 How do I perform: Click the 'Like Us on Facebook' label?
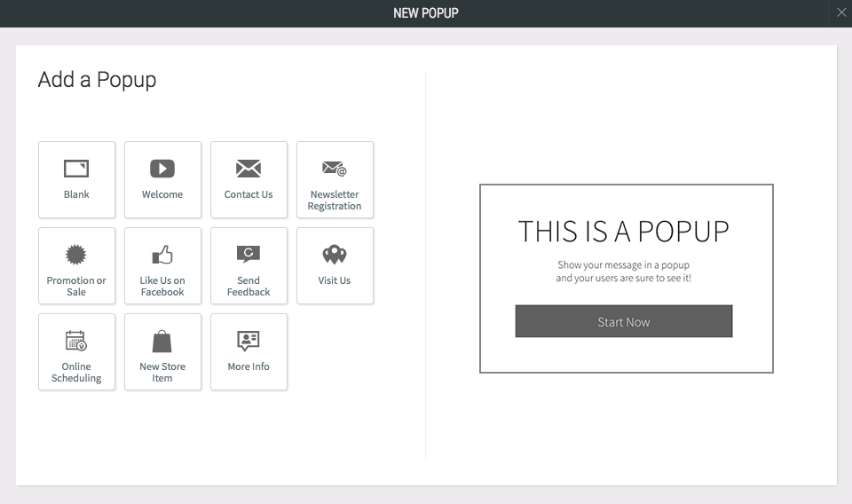coord(162,287)
